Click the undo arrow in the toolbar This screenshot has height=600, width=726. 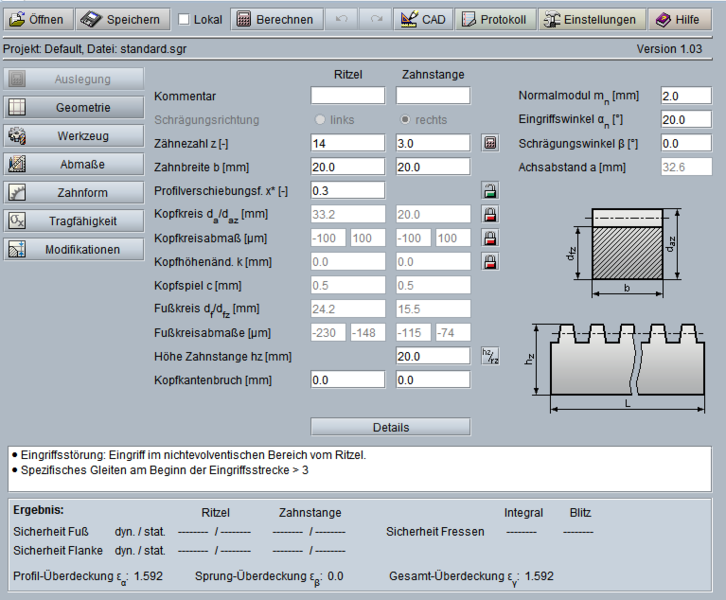coord(342,19)
